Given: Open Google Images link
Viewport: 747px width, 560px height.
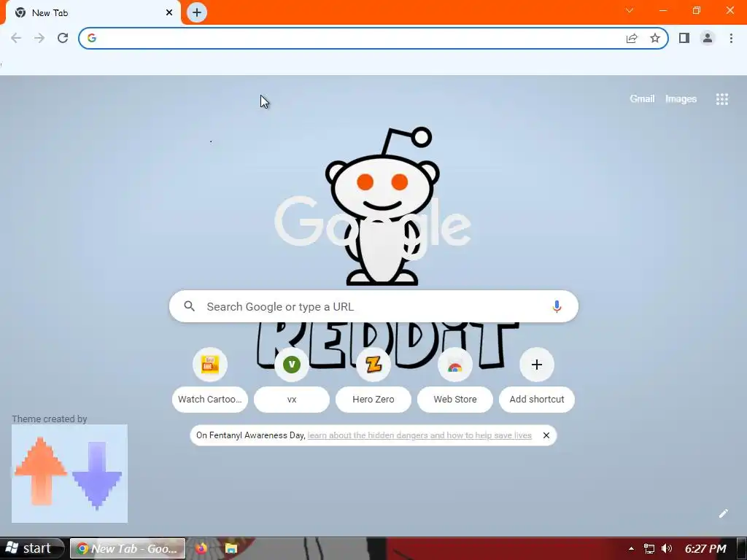Looking at the screenshot, I should click(x=681, y=99).
